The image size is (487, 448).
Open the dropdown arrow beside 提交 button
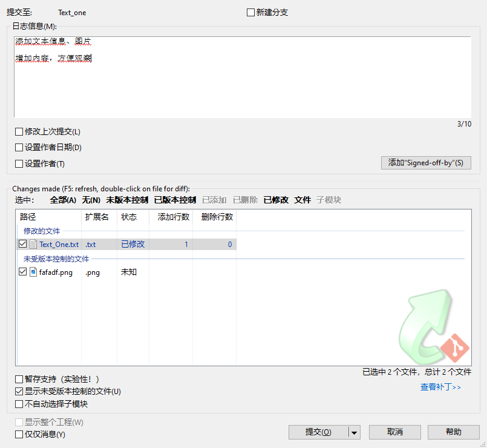355,432
